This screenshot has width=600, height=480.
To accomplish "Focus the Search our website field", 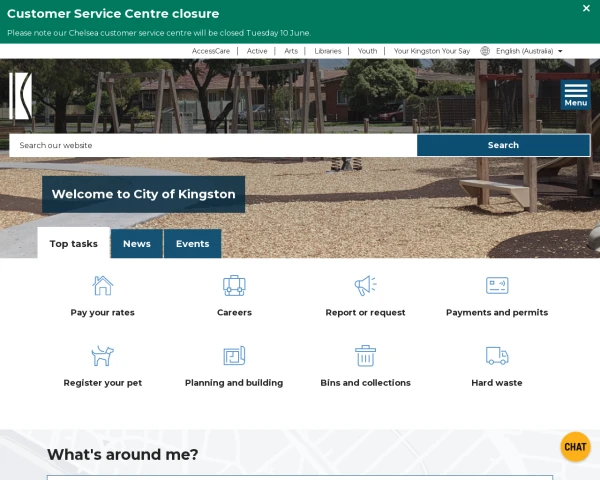I will [x=213, y=145].
